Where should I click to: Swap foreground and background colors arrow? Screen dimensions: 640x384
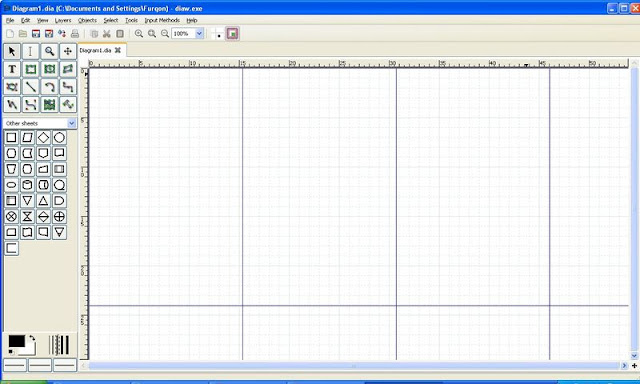point(32,338)
